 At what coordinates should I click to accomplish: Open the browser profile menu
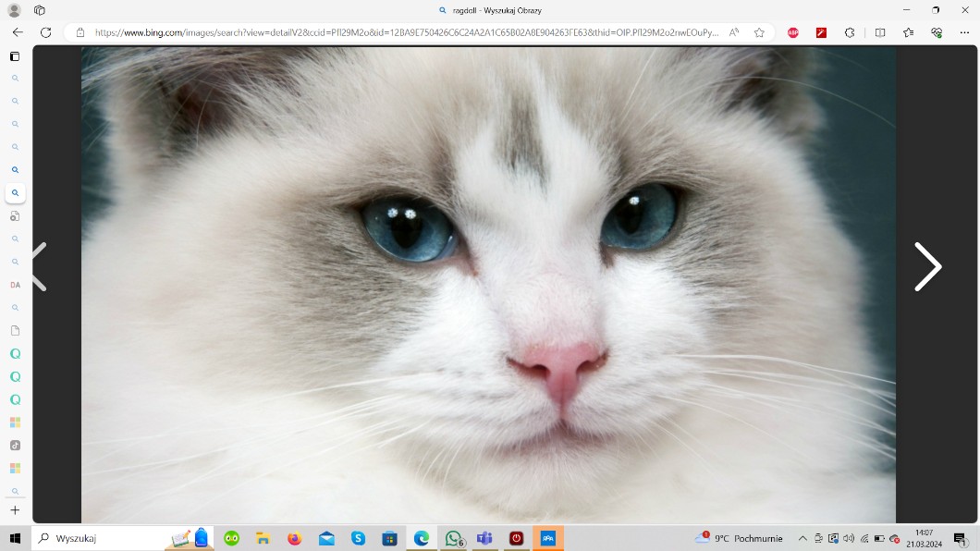coord(14,10)
